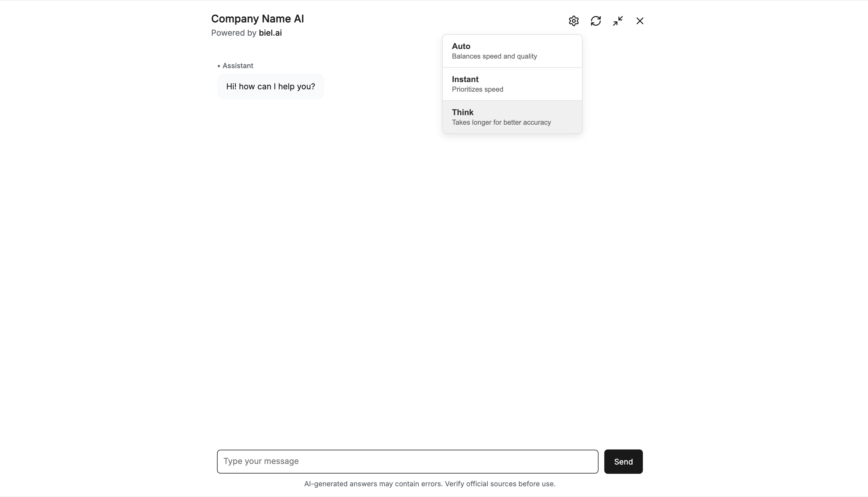Choose the mode that prioritizes speed
The height and width of the screenshot is (497, 868).
click(x=511, y=84)
